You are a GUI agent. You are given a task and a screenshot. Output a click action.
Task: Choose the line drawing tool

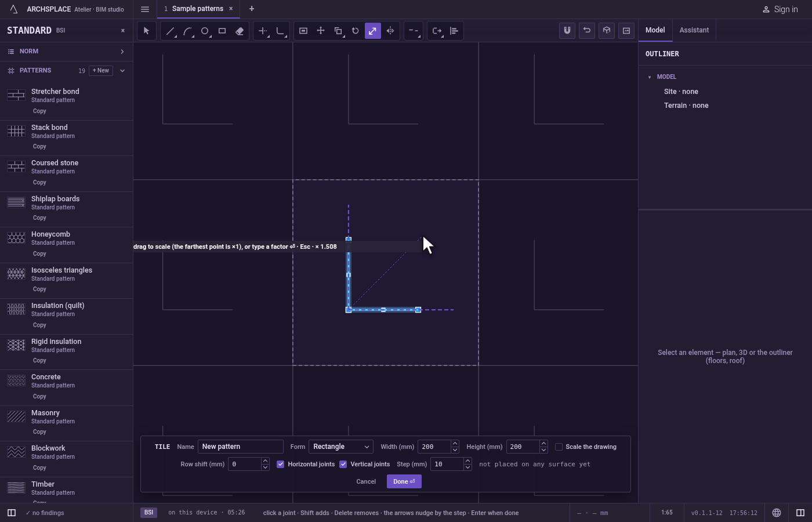[x=170, y=31]
